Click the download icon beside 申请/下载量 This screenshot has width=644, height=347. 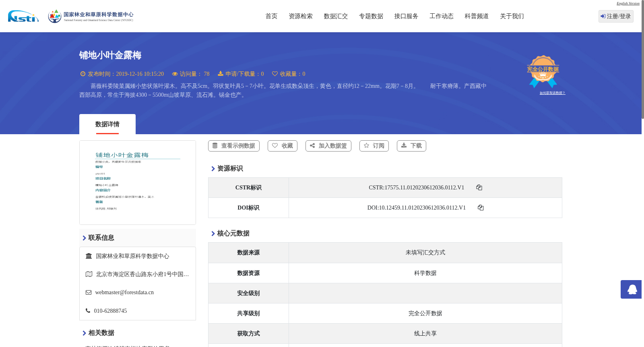pyautogui.click(x=221, y=73)
